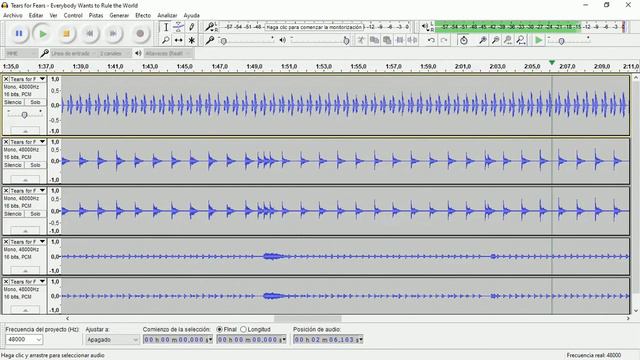Select the Time Shift tool
Screen dimensions: 640x360
click(178, 40)
